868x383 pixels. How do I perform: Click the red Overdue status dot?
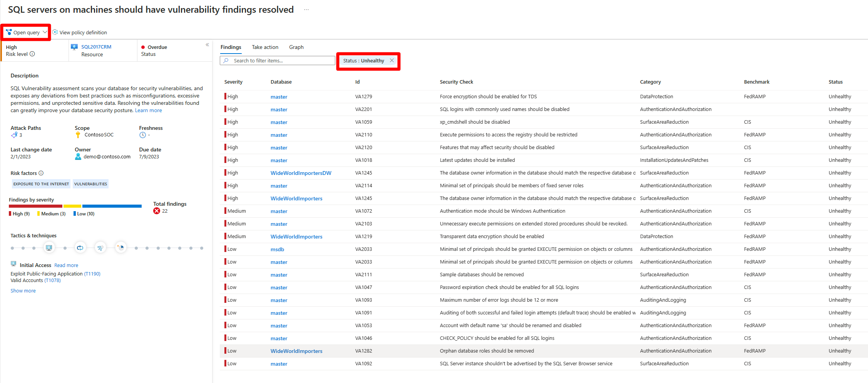(143, 47)
